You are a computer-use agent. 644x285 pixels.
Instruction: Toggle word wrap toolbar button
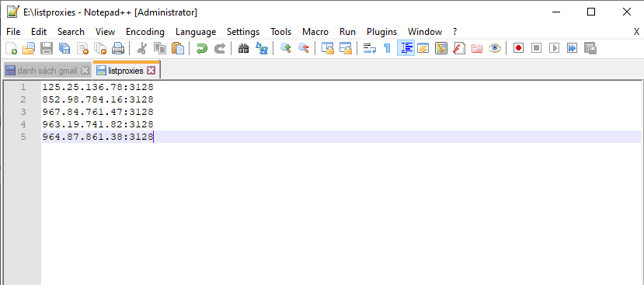pyautogui.click(x=370, y=48)
